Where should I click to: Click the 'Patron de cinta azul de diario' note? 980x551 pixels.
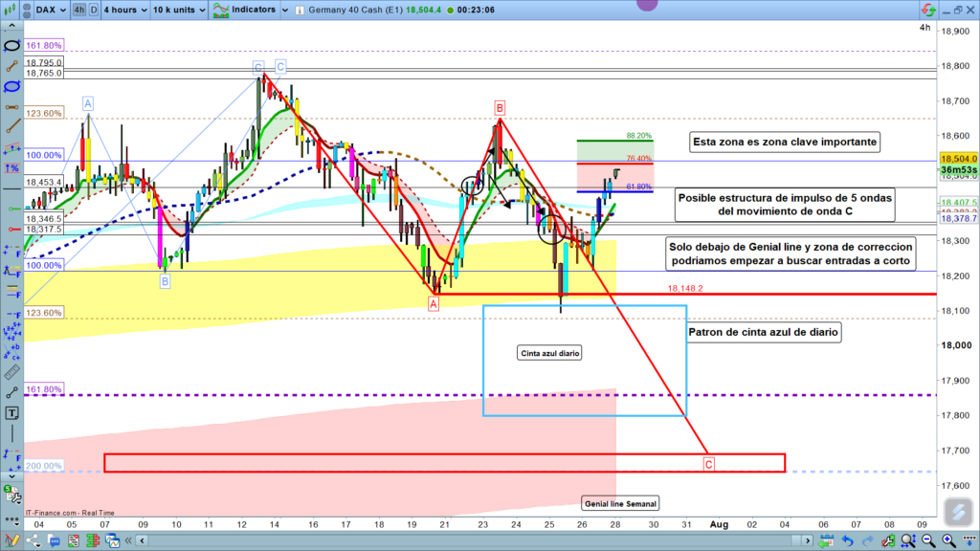click(x=763, y=333)
